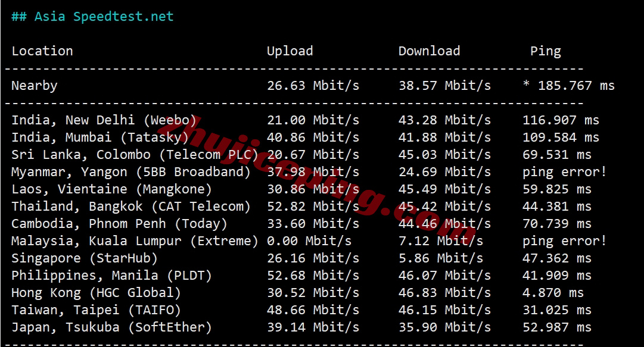Click the 185.767 ms nearby ping value
The height and width of the screenshot is (347, 644).
(576, 86)
